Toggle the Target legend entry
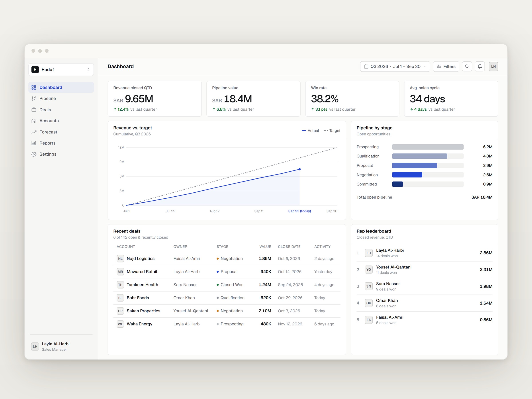 click(332, 131)
